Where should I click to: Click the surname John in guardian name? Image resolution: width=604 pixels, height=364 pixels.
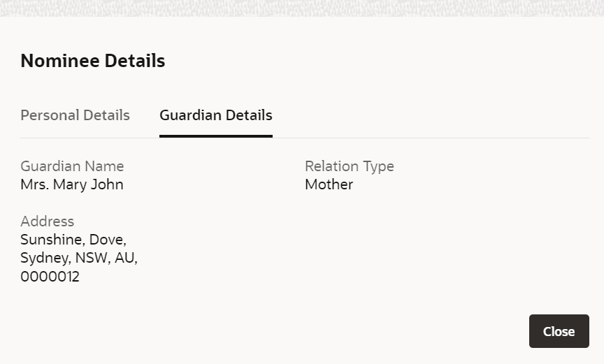[107, 184]
